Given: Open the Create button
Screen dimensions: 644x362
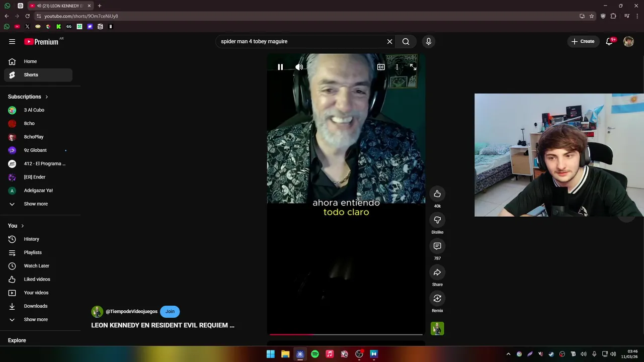Looking at the screenshot, I should tap(583, 41).
